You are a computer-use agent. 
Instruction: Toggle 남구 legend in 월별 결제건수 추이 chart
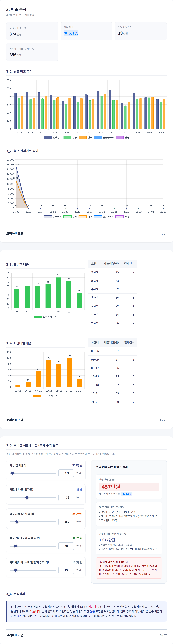tap(85, 217)
